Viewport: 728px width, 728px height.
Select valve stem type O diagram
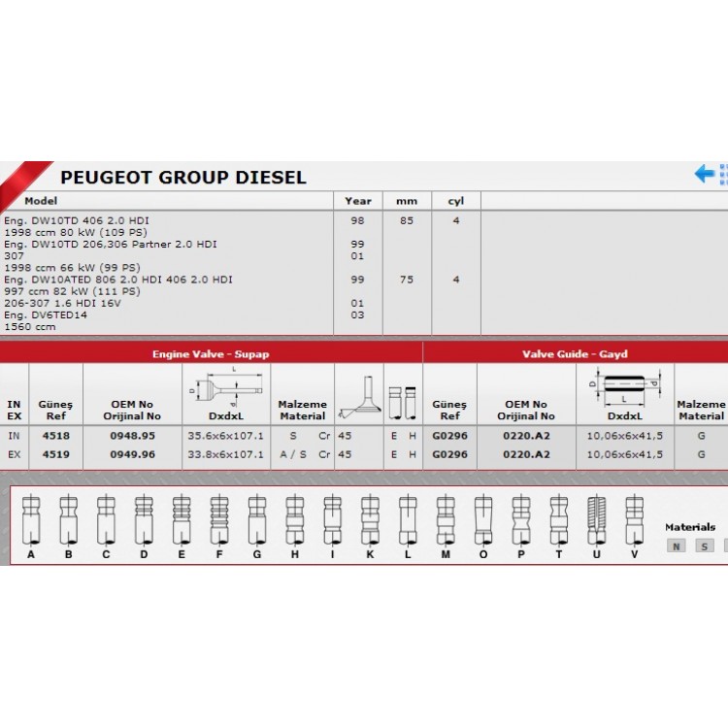(x=483, y=520)
